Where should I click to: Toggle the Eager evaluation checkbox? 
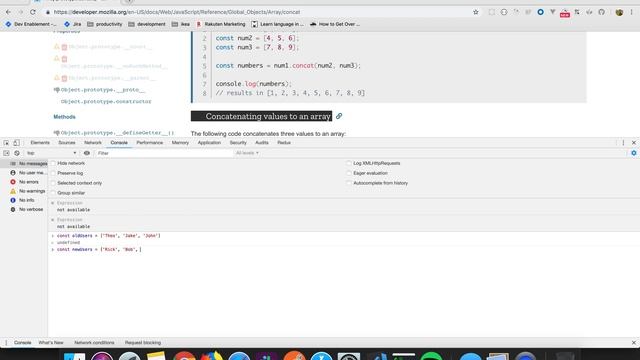(x=349, y=173)
